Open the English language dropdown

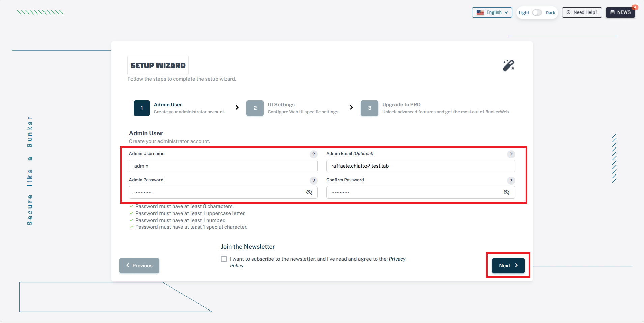pyautogui.click(x=492, y=12)
